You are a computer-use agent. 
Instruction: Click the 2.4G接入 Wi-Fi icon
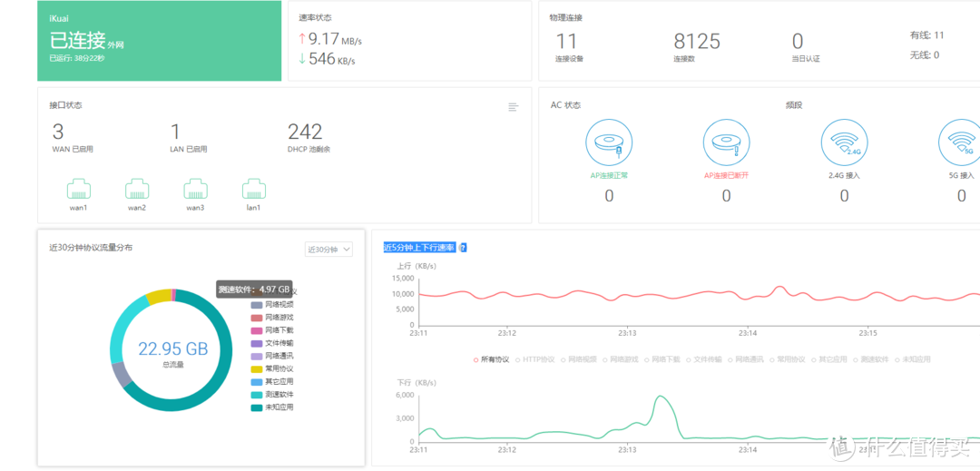(844, 143)
